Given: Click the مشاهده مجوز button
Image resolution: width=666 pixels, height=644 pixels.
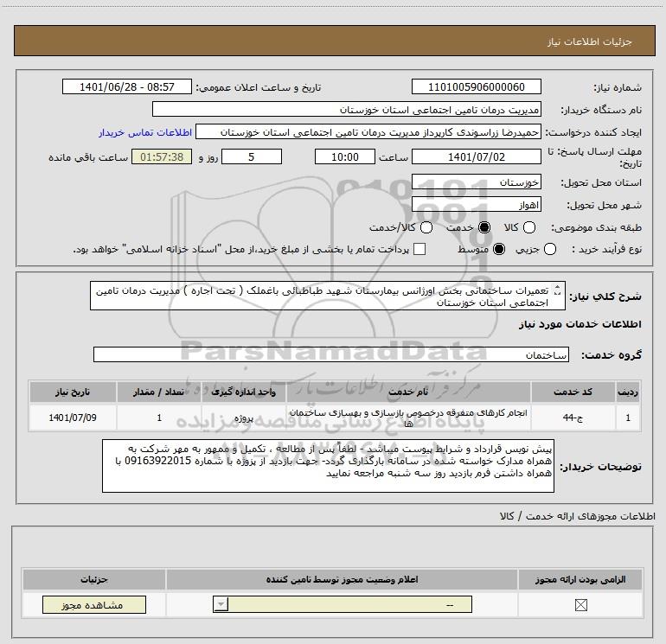Looking at the screenshot, I should [x=94, y=604].
